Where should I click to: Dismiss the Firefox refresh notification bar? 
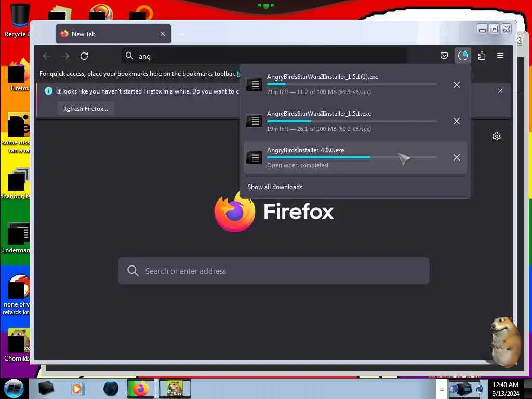click(x=500, y=91)
